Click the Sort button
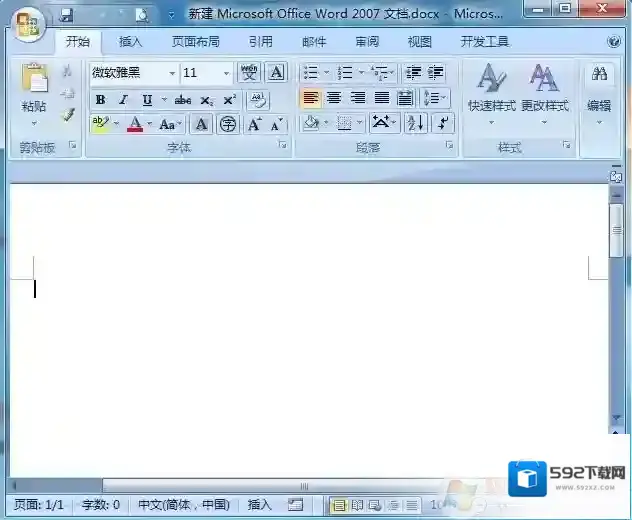This screenshot has width=632, height=520. [x=415, y=123]
